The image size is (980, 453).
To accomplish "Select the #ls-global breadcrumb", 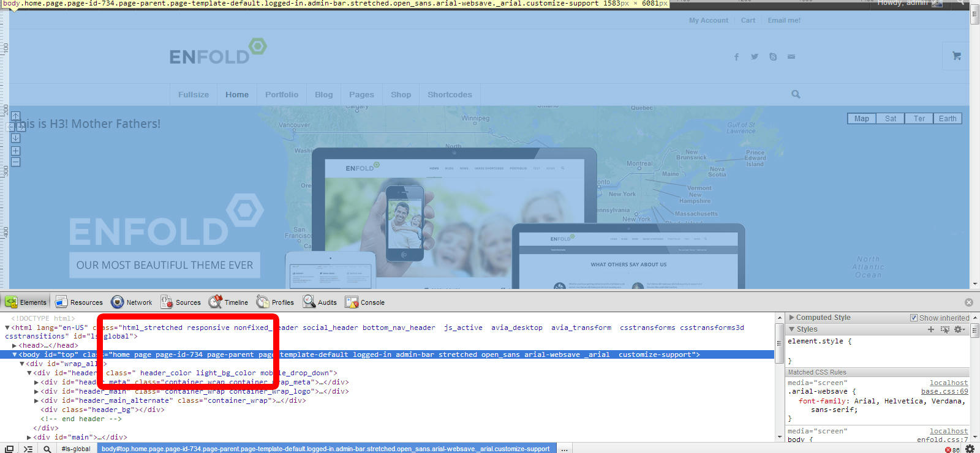I will [x=76, y=449].
